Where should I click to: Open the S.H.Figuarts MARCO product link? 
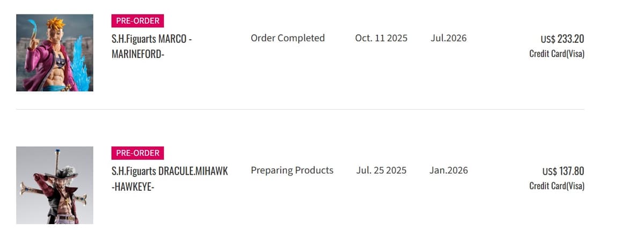[x=151, y=40]
